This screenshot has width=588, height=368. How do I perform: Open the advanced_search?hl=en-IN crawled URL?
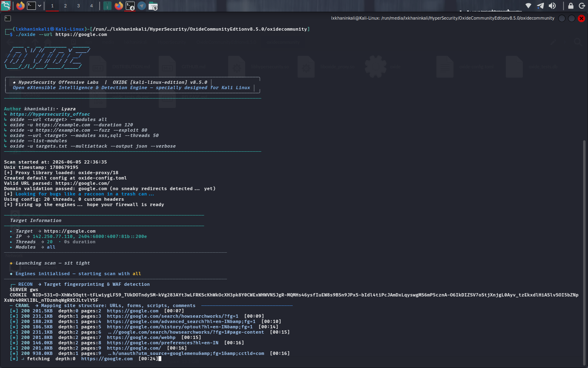(181, 322)
